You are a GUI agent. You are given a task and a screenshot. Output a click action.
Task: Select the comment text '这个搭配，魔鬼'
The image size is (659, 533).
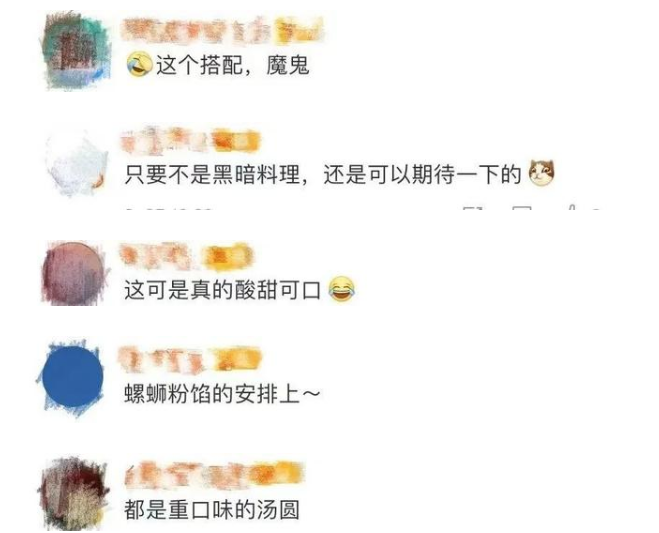[x=233, y=65]
